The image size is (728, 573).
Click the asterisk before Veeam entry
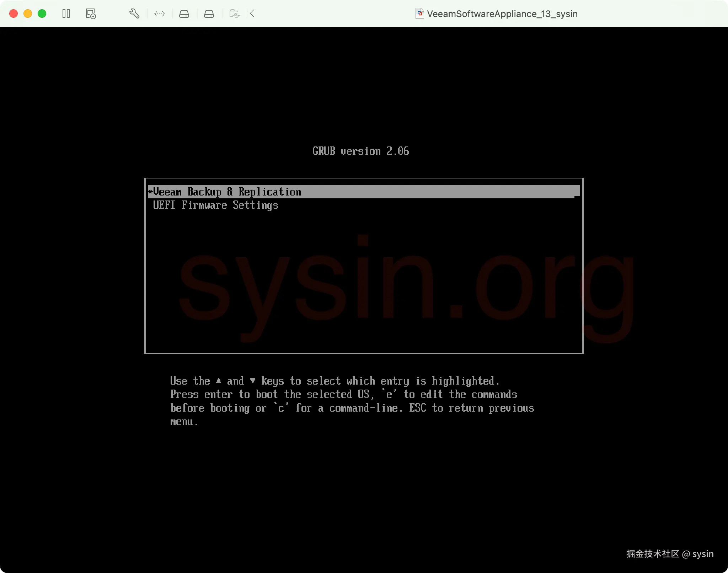pyautogui.click(x=150, y=192)
